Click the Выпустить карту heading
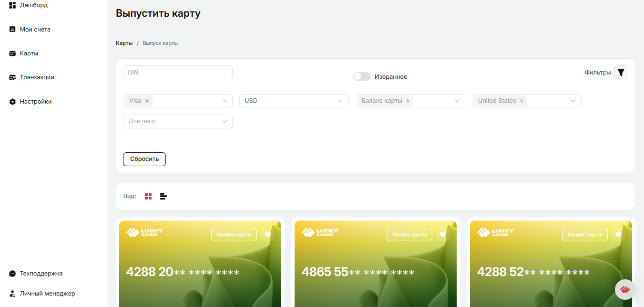 coord(158,13)
